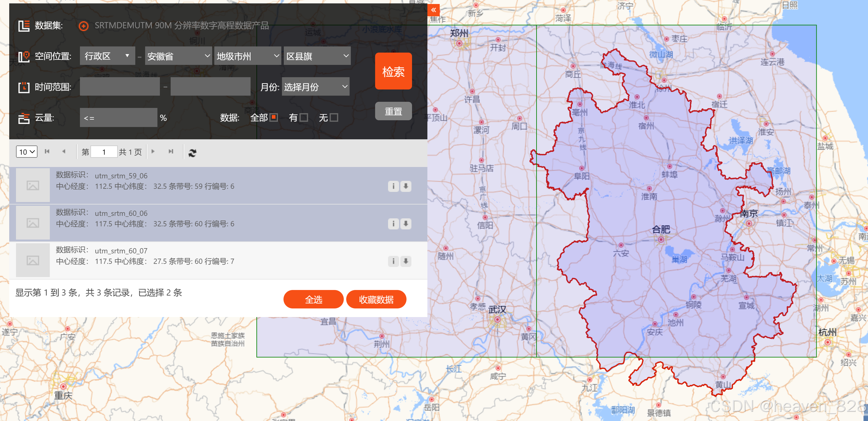The width and height of the screenshot is (868, 421).
Task: Collapse the search panel with double-chevron icon
Action: (433, 10)
